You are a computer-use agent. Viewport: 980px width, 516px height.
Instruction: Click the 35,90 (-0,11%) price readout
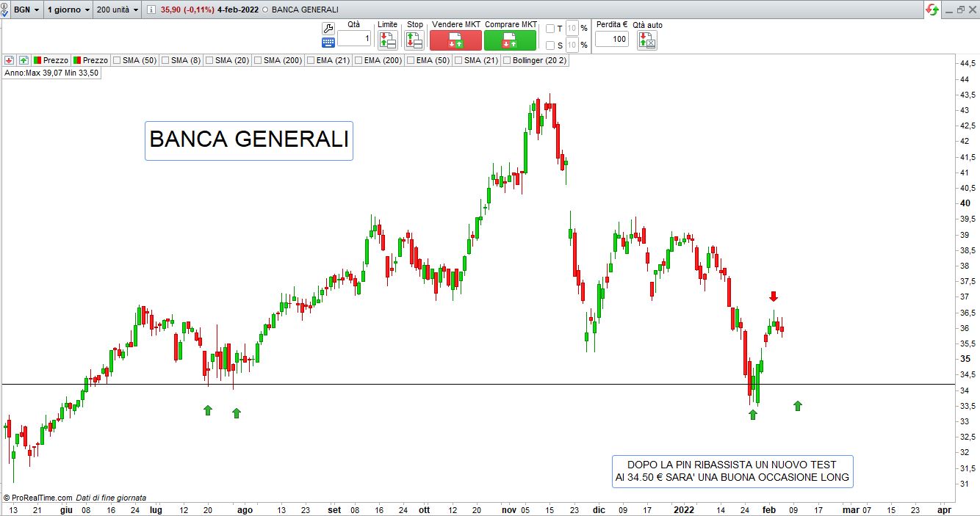coord(188,10)
